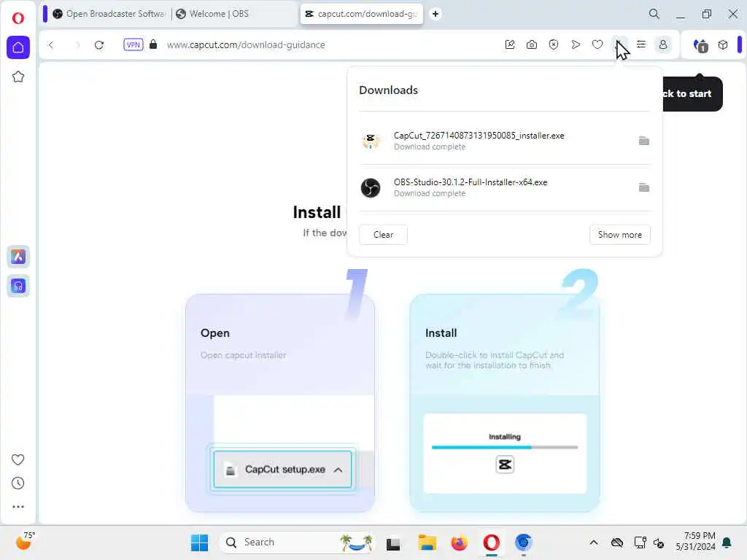Click the forward navigation arrow
This screenshot has height=560, width=747.
(x=77, y=44)
